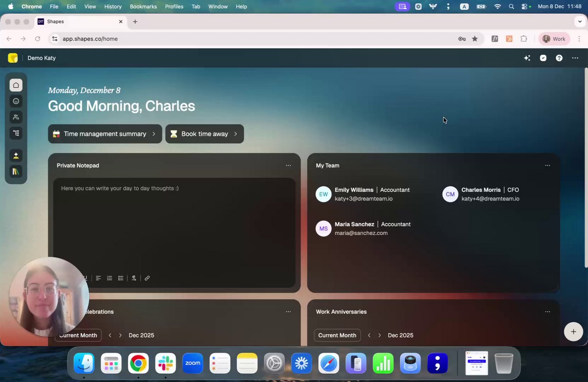Insert a link in Private Notepad
This screenshot has height=382, width=588.
(147, 278)
